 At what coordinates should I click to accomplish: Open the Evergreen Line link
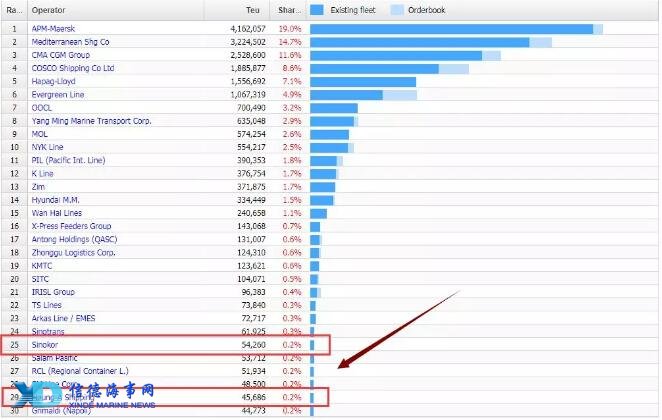[58, 95]
